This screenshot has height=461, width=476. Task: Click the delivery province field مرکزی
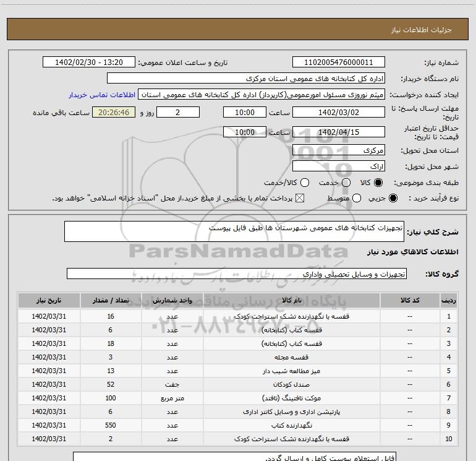pos(338,150)
